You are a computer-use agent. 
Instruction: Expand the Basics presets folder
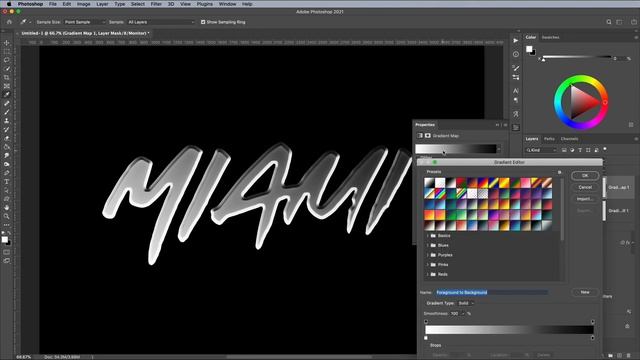(x=427, y=236)
